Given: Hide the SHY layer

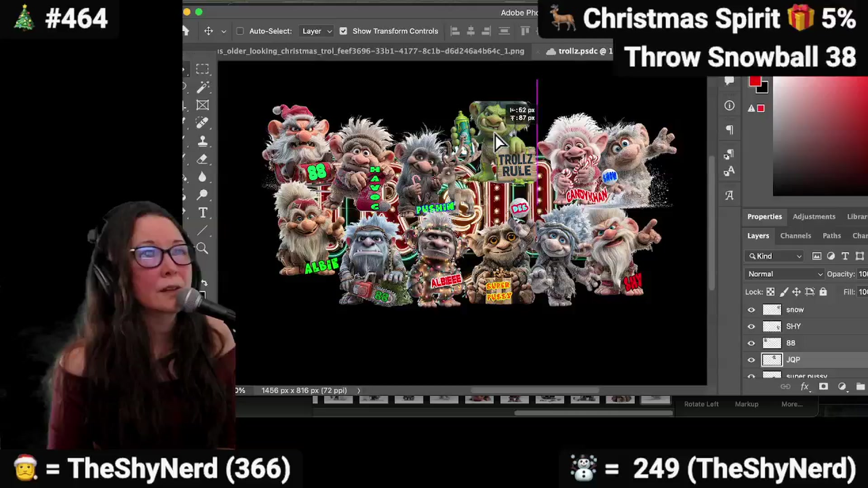Looking at the screenshot, I should coord(751,326).
